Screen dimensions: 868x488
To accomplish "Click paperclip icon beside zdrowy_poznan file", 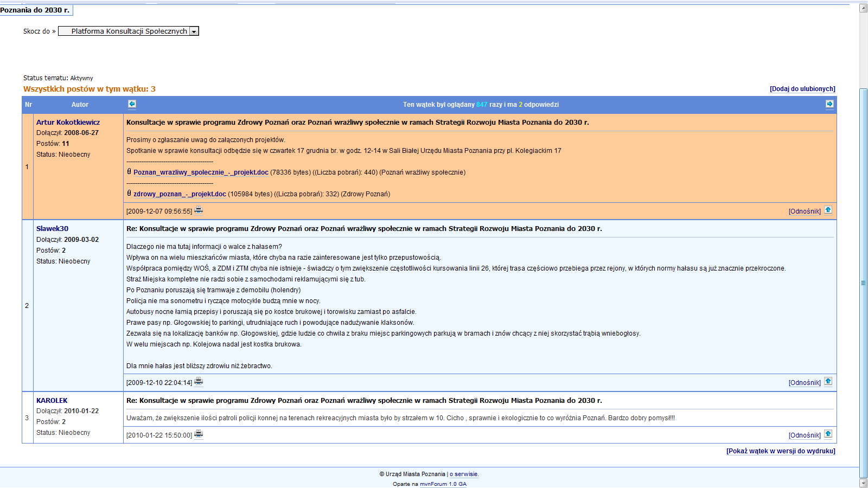I will click(x=129, y=193).
